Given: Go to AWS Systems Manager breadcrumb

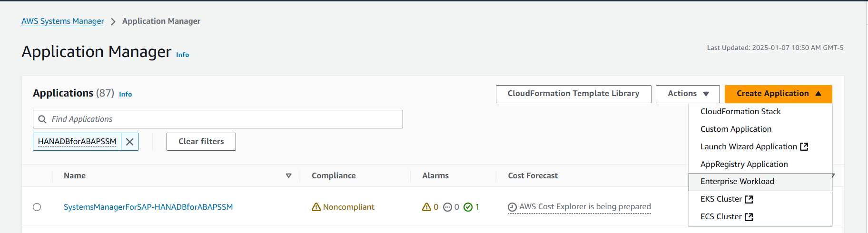Looking at the screenshot, I should (x=62, y=21).
